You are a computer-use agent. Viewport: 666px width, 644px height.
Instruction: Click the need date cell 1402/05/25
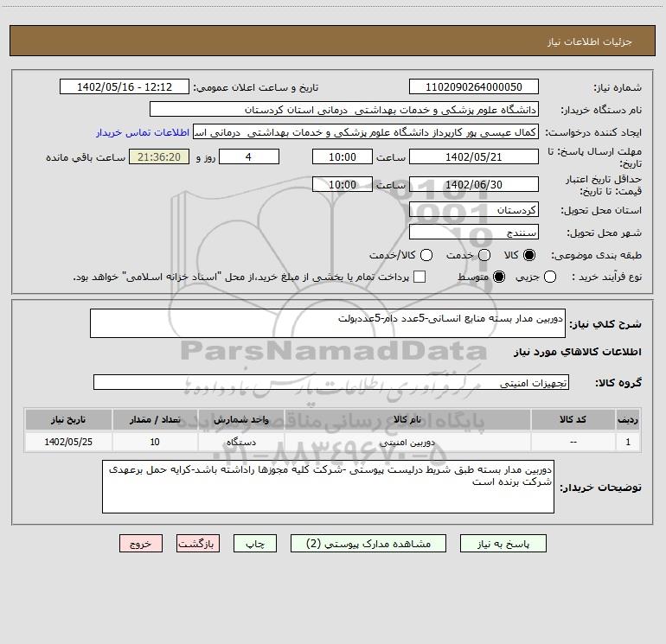pyautogui.click(x=68, y=442)
